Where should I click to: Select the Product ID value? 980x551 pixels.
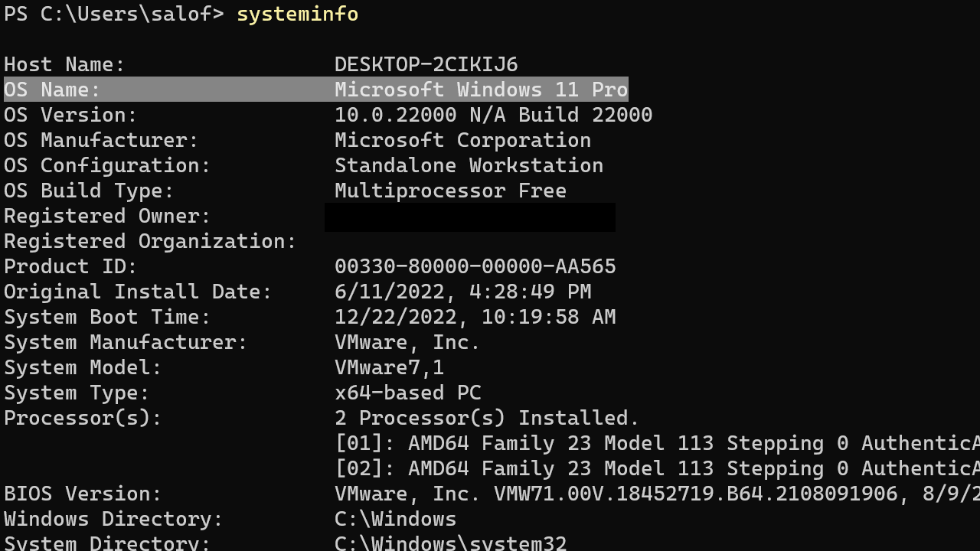[475, 266]
